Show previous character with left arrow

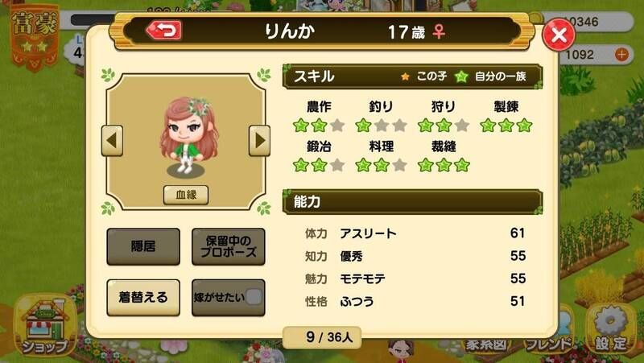[x=112, y=141]
